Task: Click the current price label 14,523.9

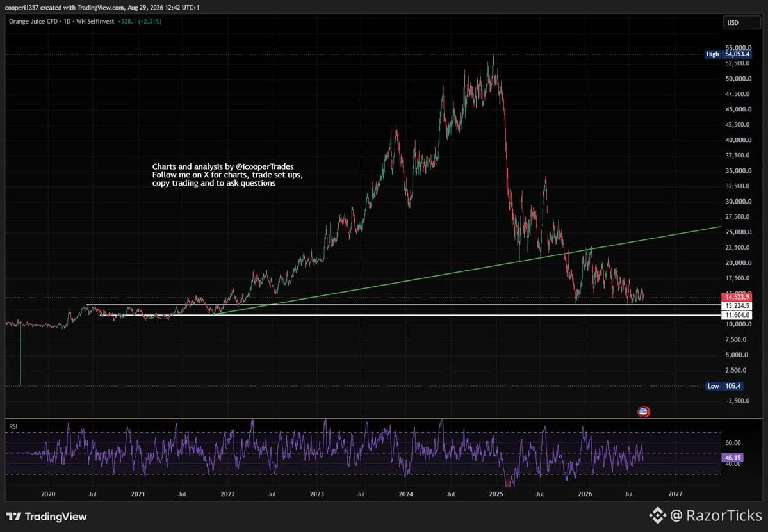Action: coord(737,297)
